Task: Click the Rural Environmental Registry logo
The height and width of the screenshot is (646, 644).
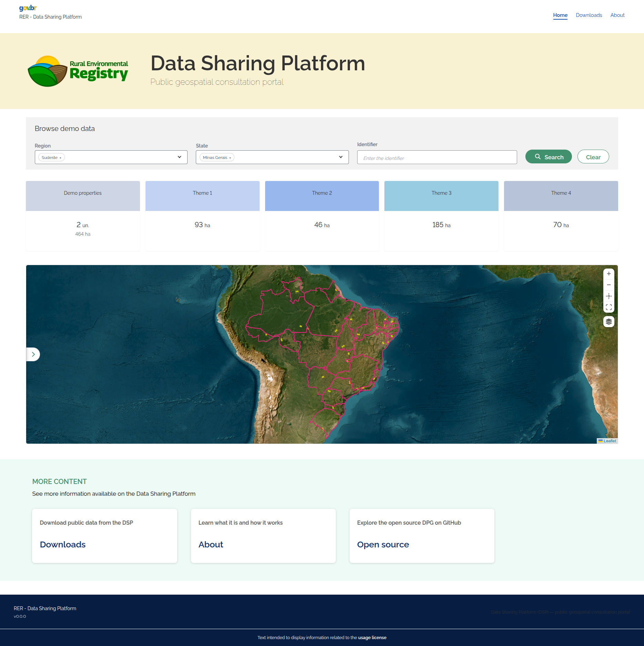Action: coord(78,71)
